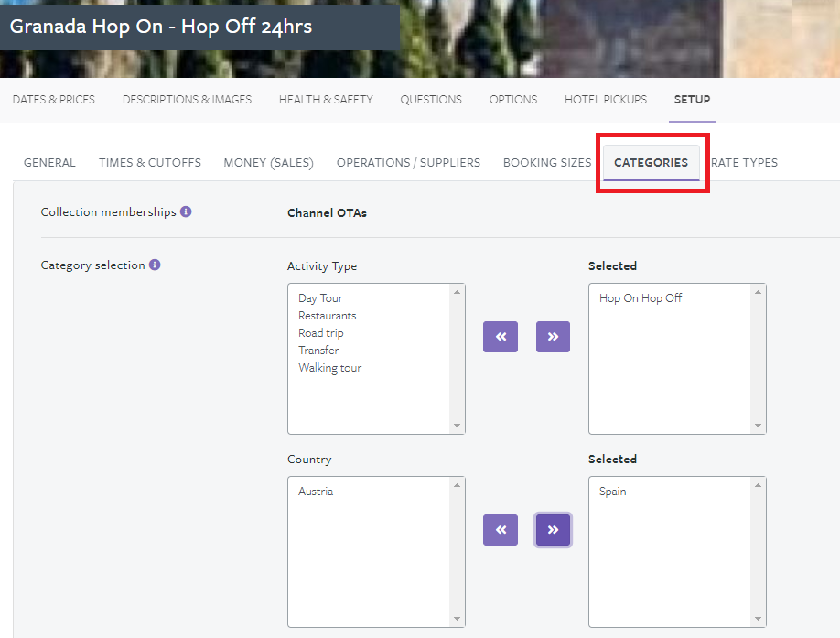Click Country move-right double arrow button
The height and width of the screenshot is (638, 840).
(553, 530)
